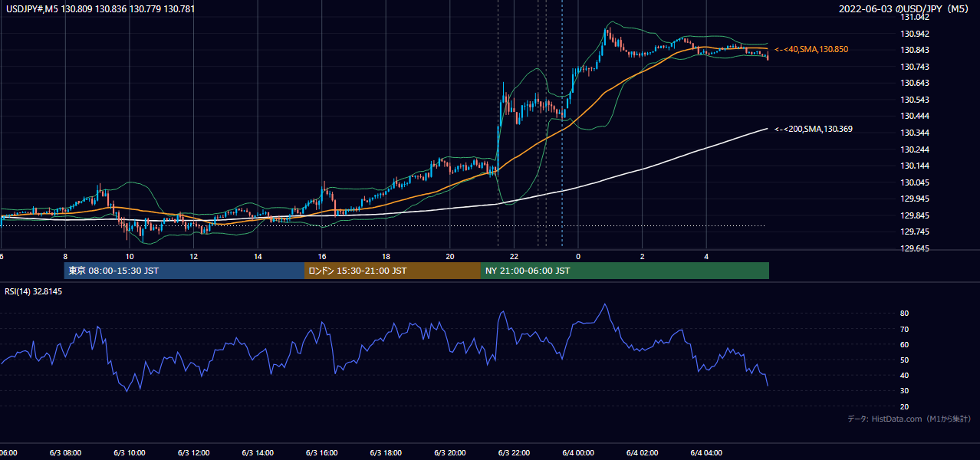Click hour tick 16 under the price chart
The image size is (980, 460).
(322, 256)
